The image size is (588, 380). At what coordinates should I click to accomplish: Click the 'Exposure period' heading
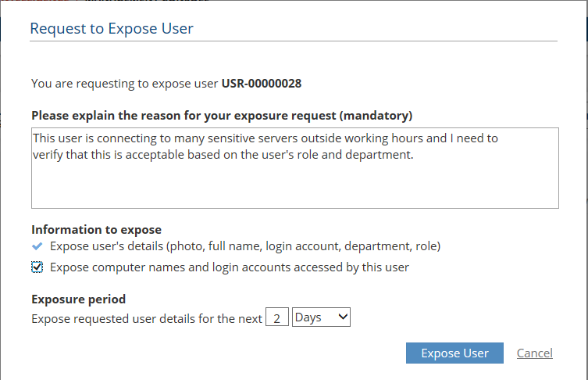click(x=78, y=299)
